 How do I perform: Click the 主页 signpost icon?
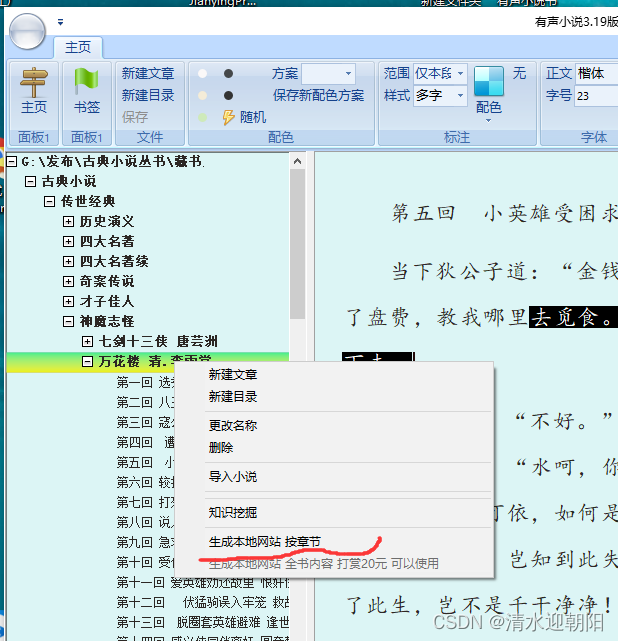[34, 82]
